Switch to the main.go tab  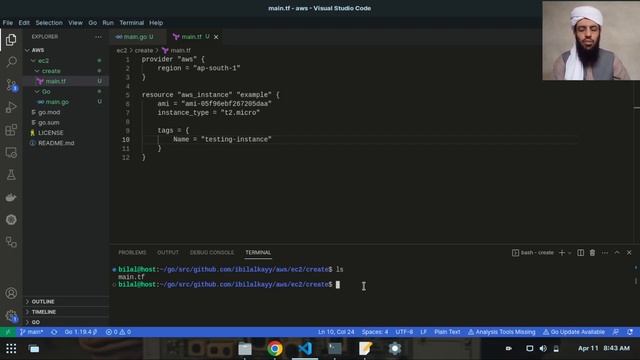click(x=135, y=37)
